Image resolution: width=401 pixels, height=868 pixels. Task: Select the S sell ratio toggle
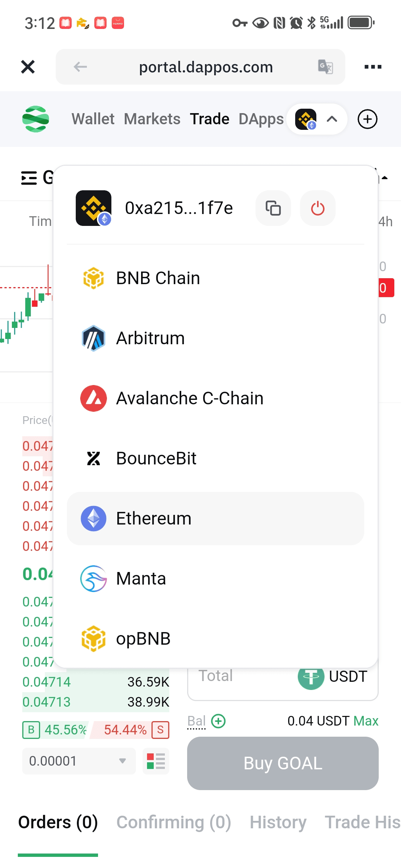point(160,730)
